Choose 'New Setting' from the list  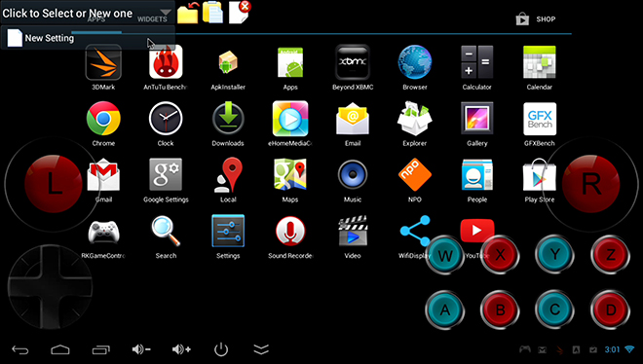tap(88, 38)
